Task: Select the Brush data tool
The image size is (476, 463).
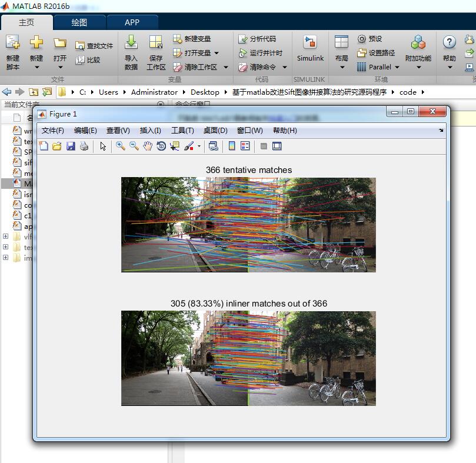Action: click(189, 146)
